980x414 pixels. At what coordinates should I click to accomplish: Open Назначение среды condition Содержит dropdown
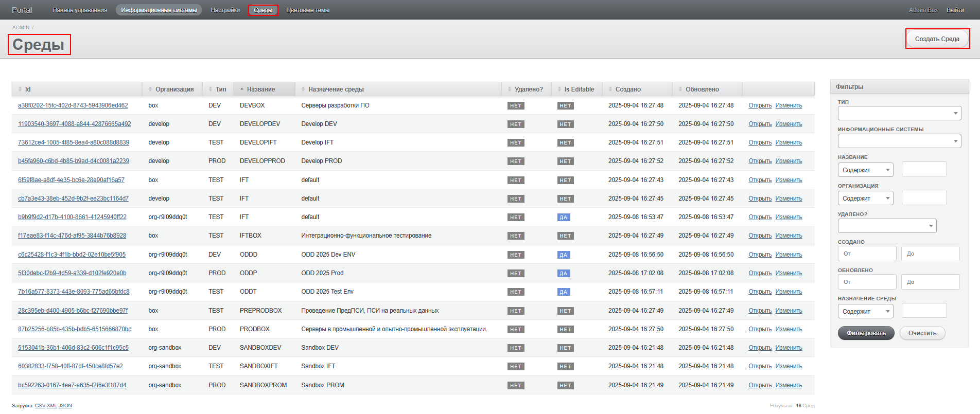[866, 311]
